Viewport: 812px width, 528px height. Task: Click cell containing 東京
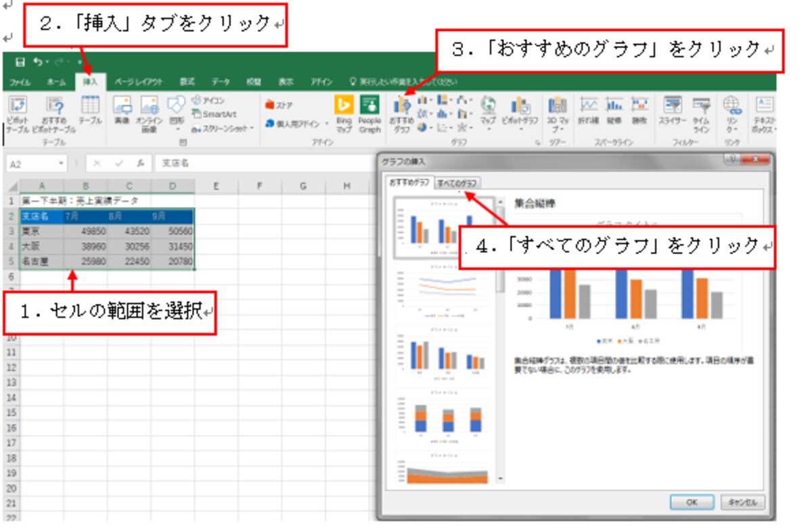[42, 231]
